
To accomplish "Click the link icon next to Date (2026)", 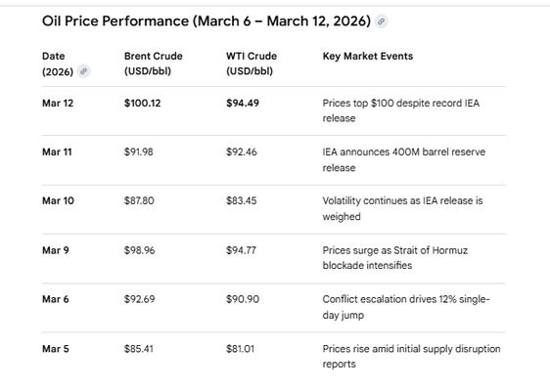I will click(x=83, y=71).
